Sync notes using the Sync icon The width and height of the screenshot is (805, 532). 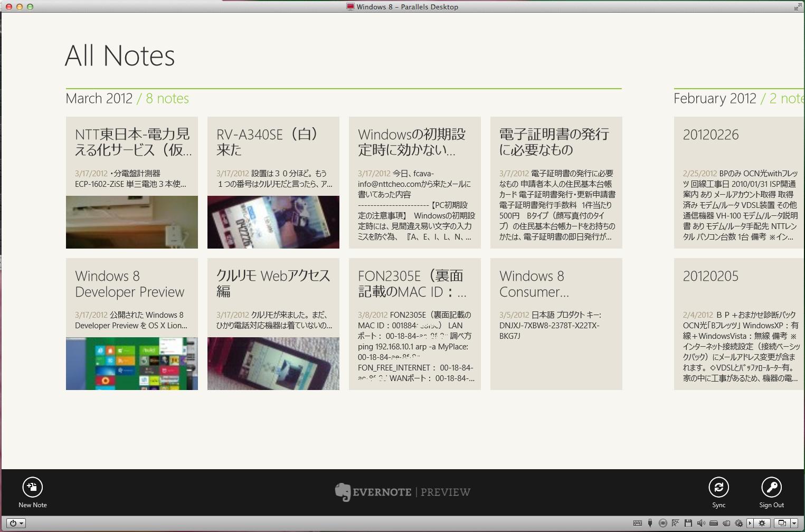tap(719, 487)
